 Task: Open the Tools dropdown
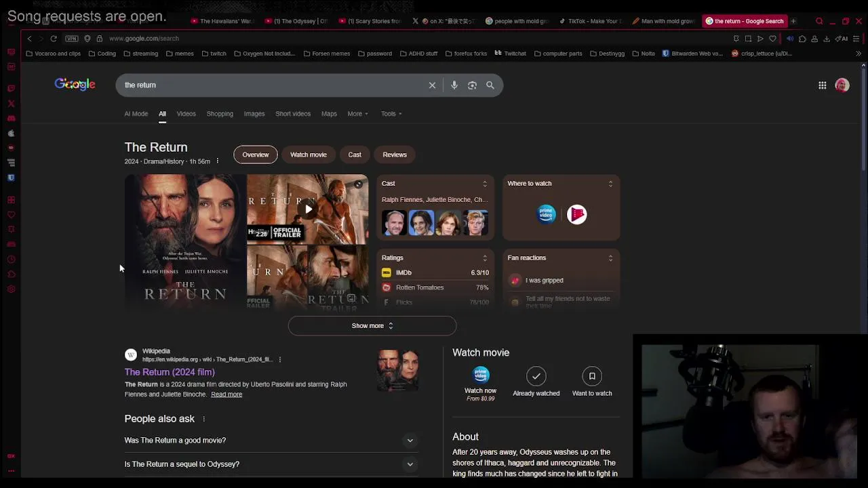point(391,114)
